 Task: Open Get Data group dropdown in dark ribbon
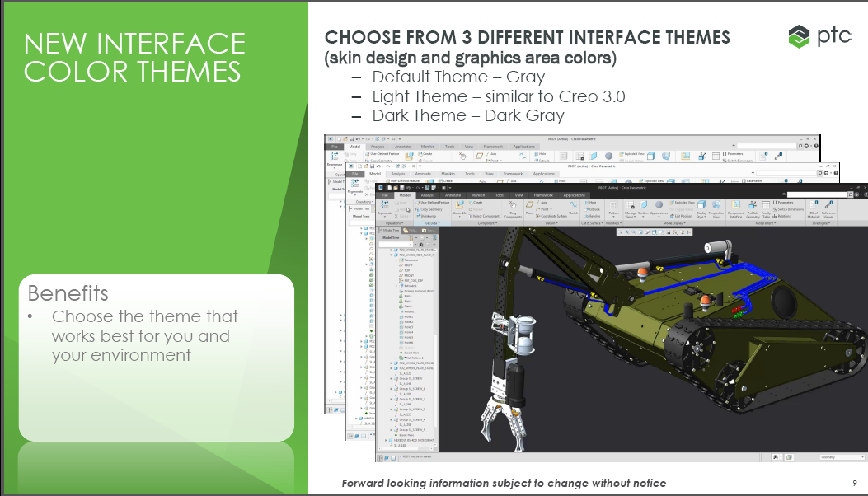pos(433,223)
